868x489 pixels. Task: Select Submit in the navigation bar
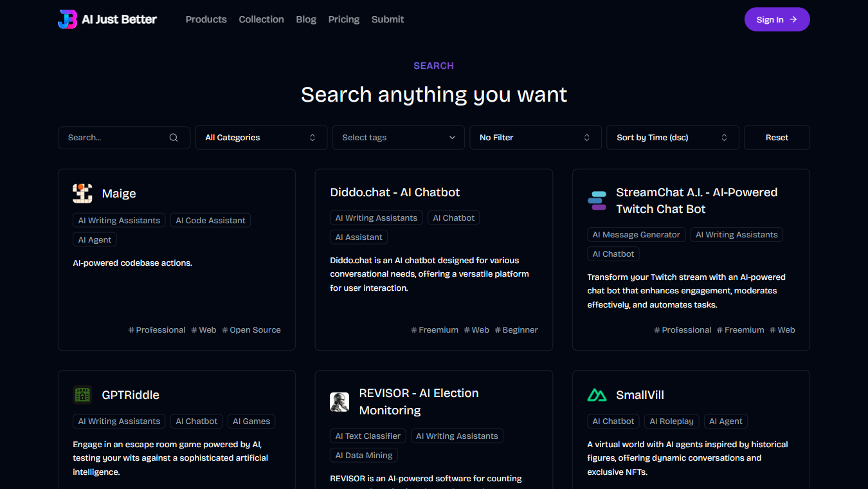point(388,19)
